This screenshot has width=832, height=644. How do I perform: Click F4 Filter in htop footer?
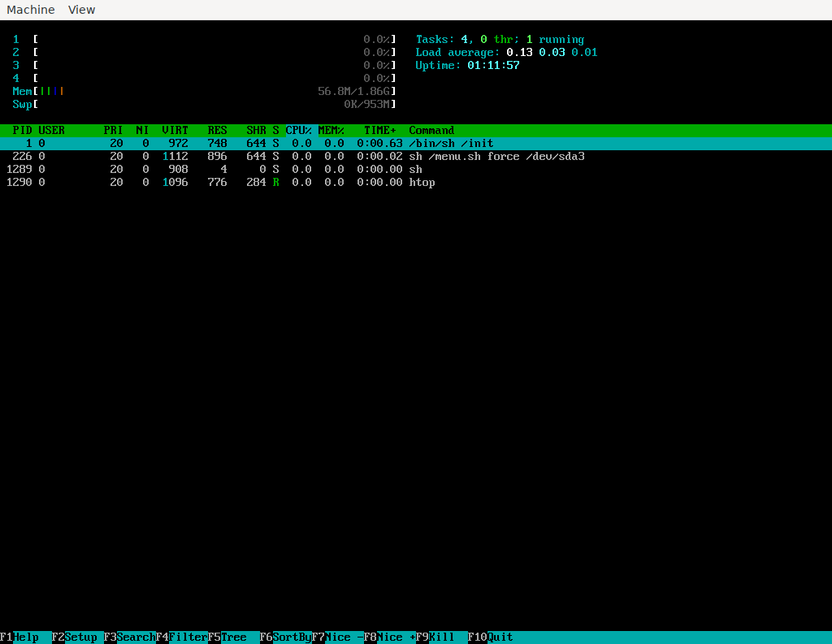point(181,638)
